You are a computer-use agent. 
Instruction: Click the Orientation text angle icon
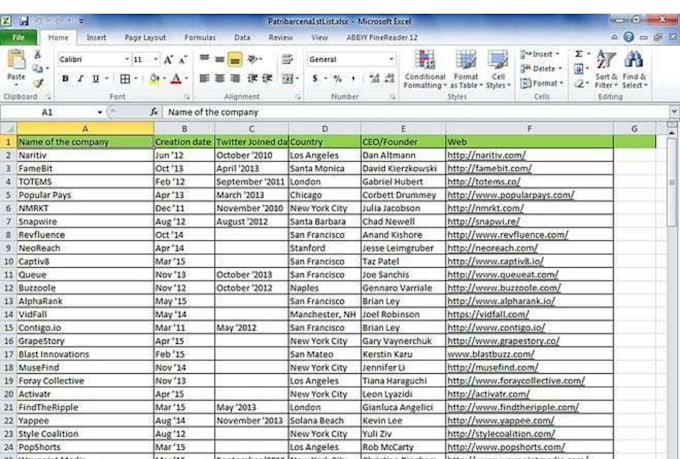click(254, 59)
